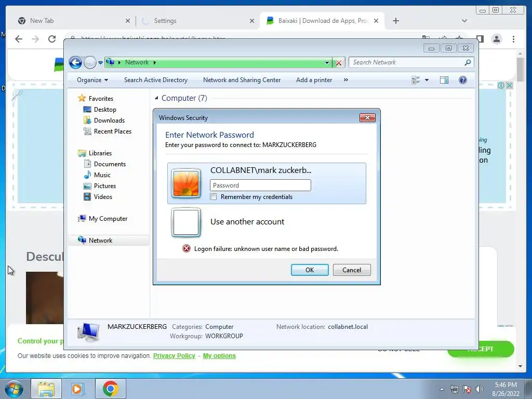Click the change view icon
The width and height of the screenshot is (532, 399).
(416, 80)
